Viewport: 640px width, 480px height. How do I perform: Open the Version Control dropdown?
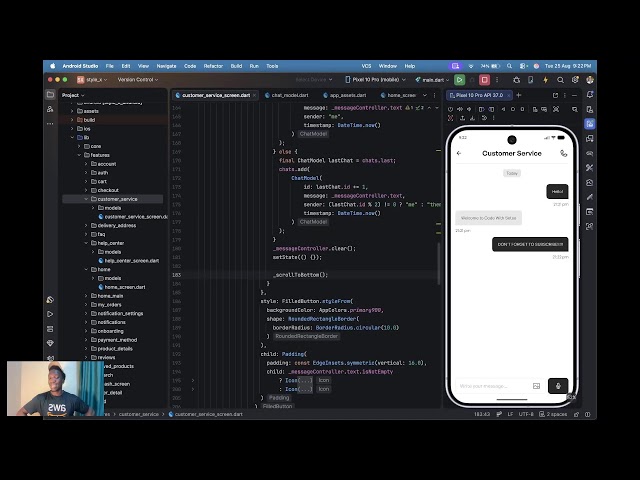(x=138, y=80)
